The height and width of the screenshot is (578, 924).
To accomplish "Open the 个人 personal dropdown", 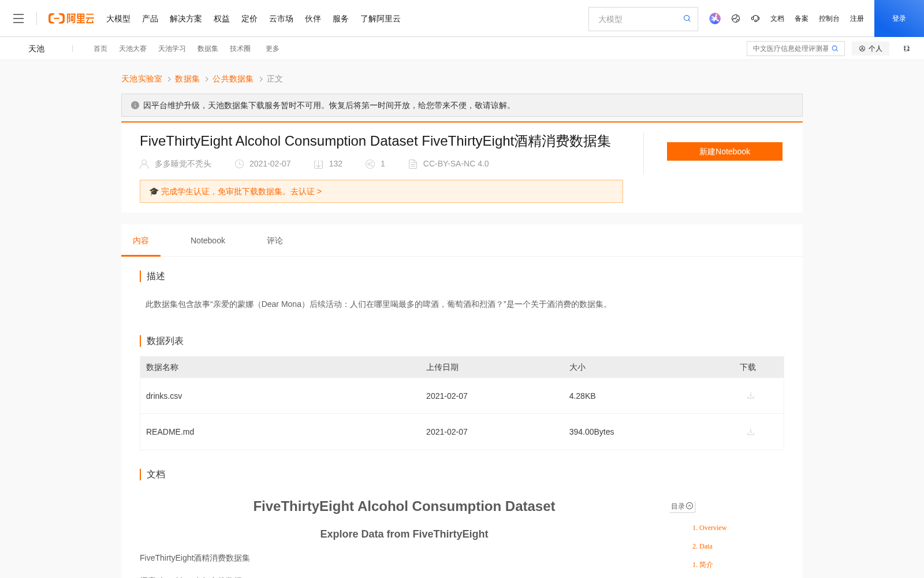I will [x=870, y=49].
